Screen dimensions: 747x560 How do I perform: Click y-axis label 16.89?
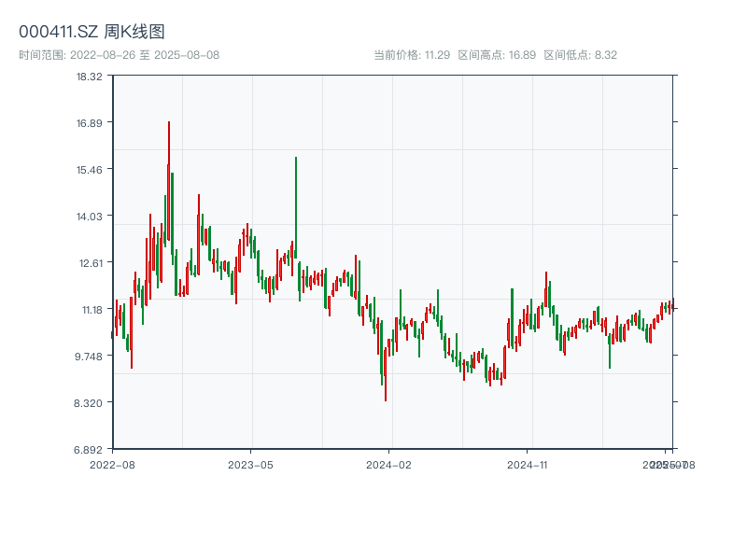point(89,123)
